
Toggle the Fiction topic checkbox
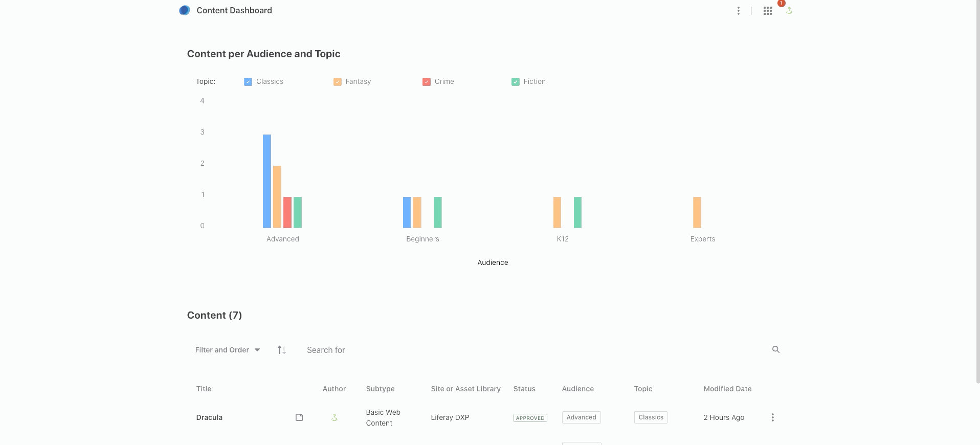[x=515, y=82]
